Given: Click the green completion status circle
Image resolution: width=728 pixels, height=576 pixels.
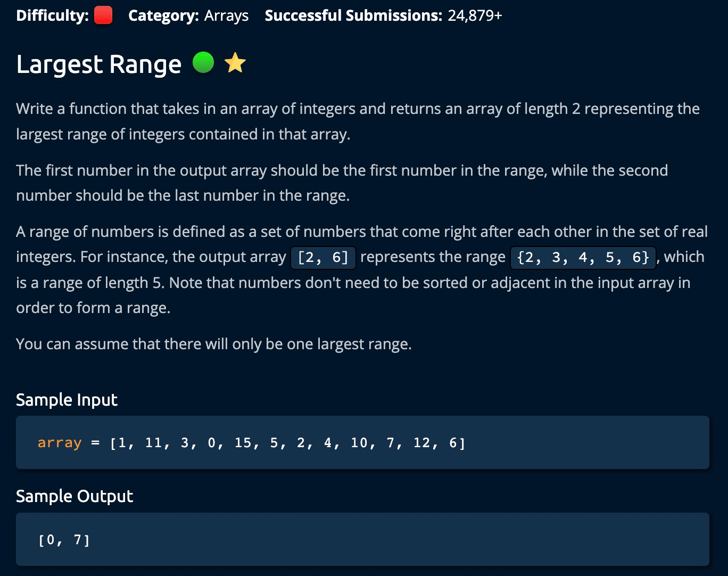Looking at the screenshot, I should 203,63.
